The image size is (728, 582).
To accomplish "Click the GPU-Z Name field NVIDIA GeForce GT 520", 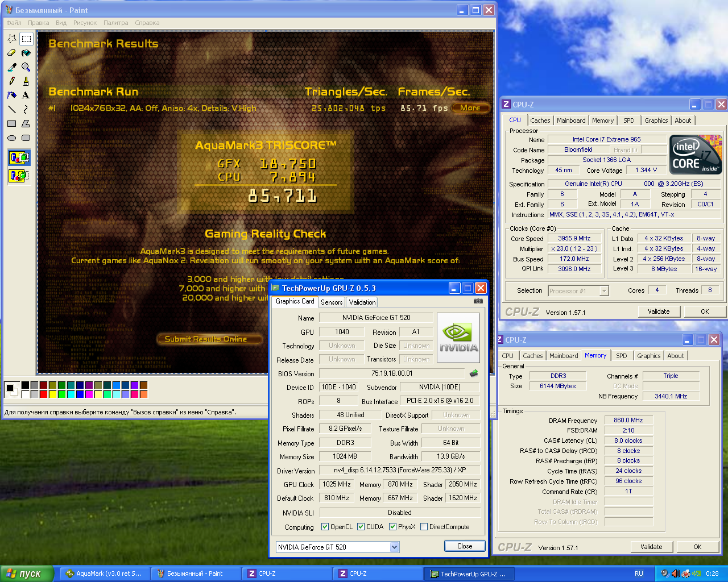I will pos(376,318).
